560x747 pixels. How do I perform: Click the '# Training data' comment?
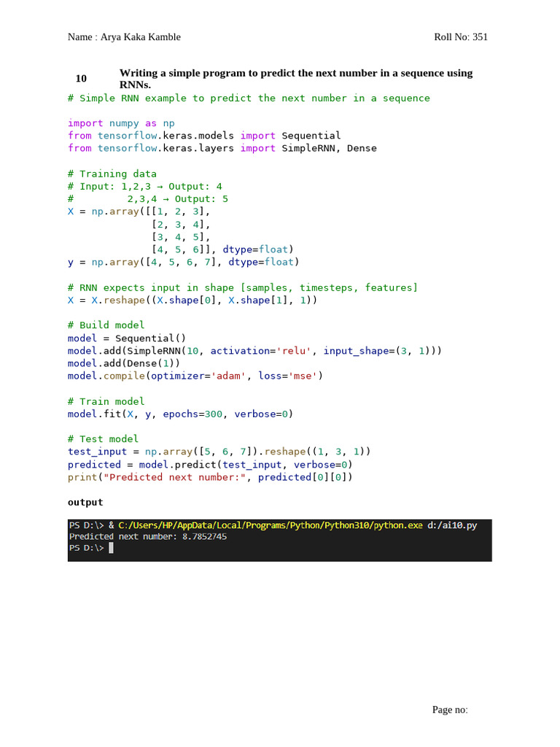click(112, 174)
